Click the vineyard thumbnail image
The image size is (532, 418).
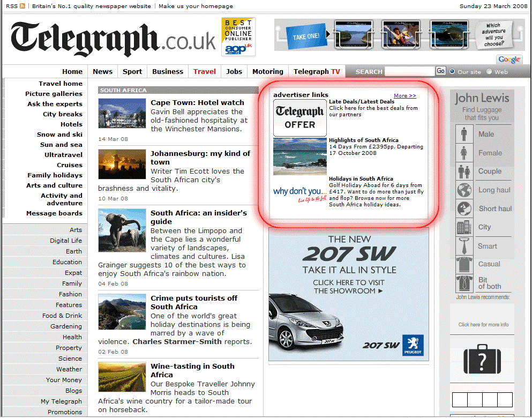pos(122,377)
